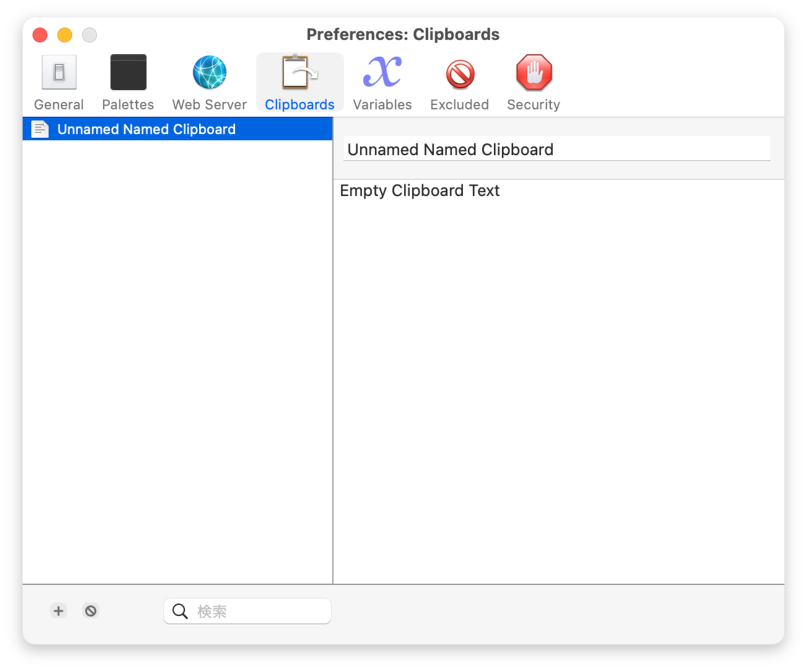Click the divider between list and editor
Screen dimensions: 807x672
(333, 372)
